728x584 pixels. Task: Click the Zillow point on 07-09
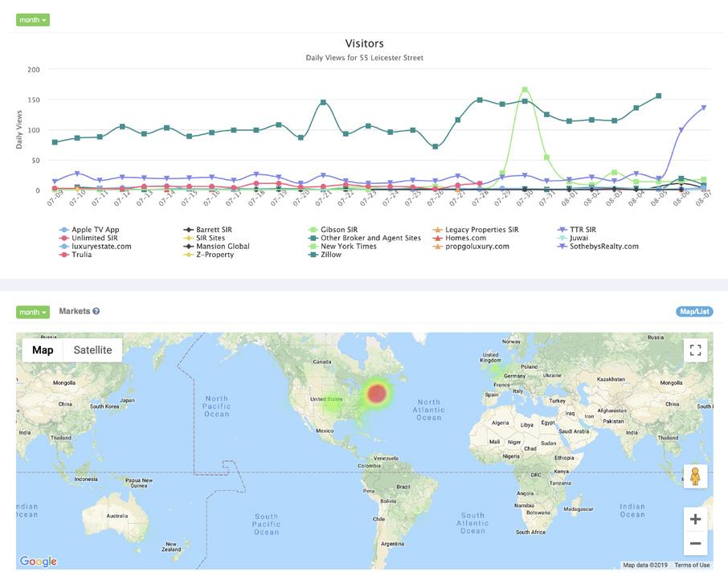pos(55,142)
